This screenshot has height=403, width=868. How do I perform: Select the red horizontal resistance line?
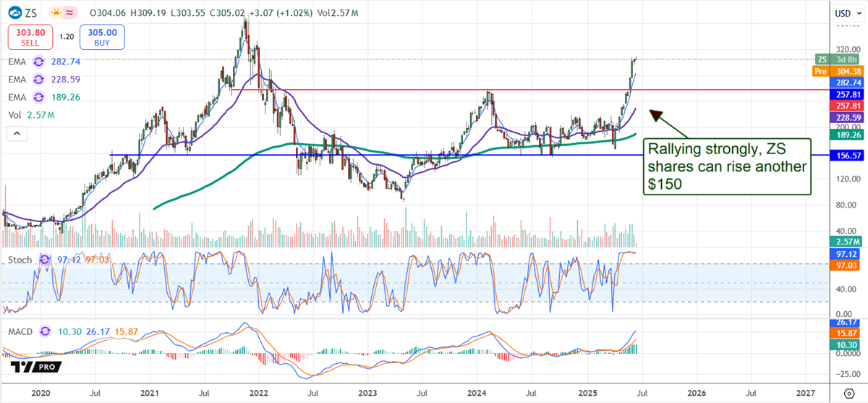click(x=434, y=90)
